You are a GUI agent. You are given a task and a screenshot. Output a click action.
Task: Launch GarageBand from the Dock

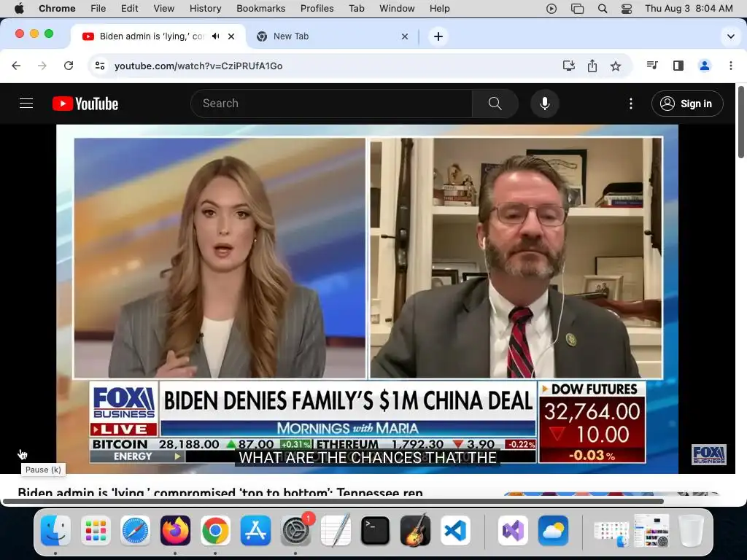coord(415,530)
